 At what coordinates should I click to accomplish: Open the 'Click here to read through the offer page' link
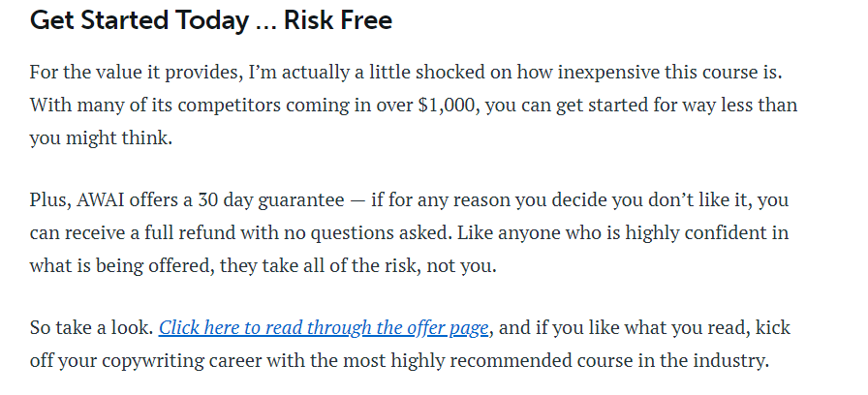click(x=324, y=327)
